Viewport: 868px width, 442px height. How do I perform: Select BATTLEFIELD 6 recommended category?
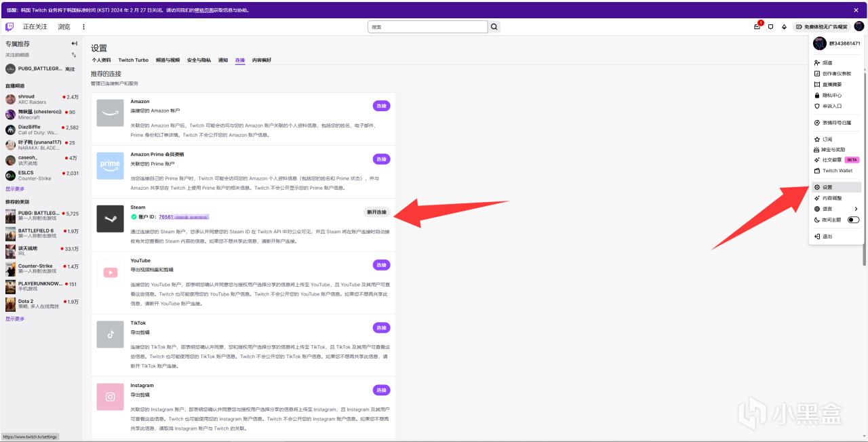coord(42,234)
